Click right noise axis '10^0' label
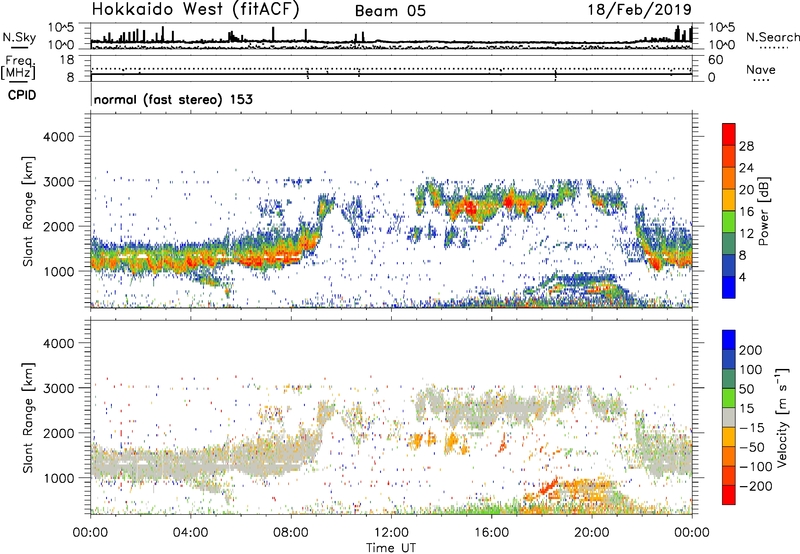The height and width of the screenshot is (554, 800). click(x=721, y=45)
